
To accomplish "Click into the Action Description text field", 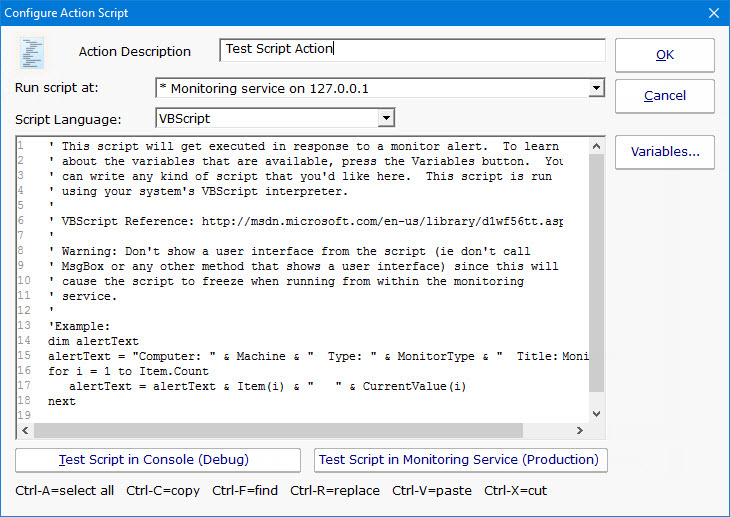I will point(411,50).
